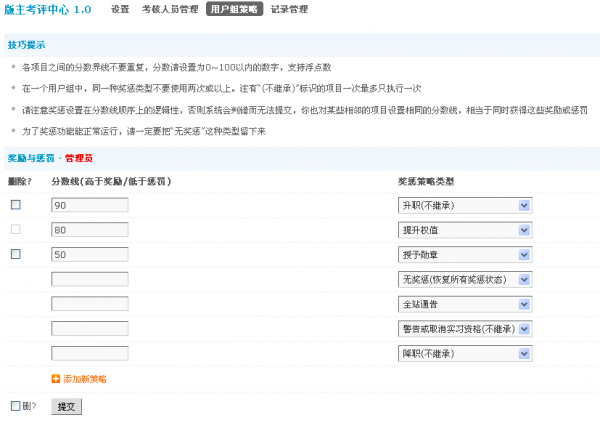The image size is (600, 423).
Task: Click the tip beginning 请注意奖惩设置
Action: click(x=305, y=110)
